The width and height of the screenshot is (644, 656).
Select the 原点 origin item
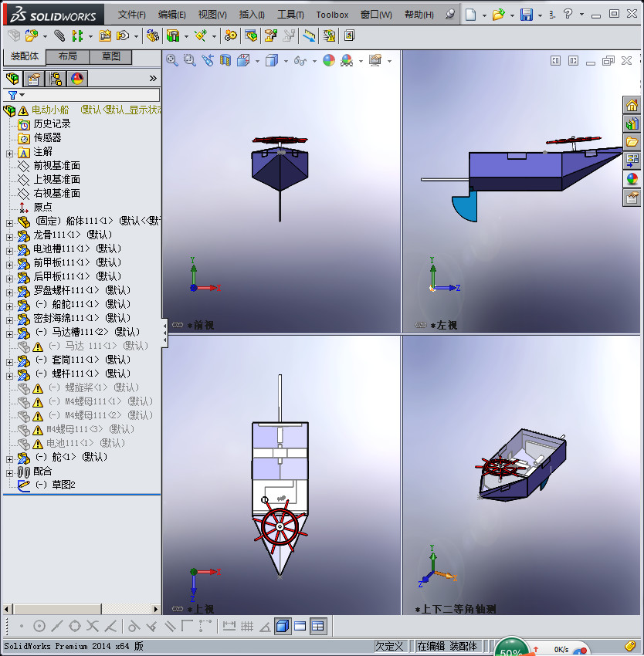[42, 207]
